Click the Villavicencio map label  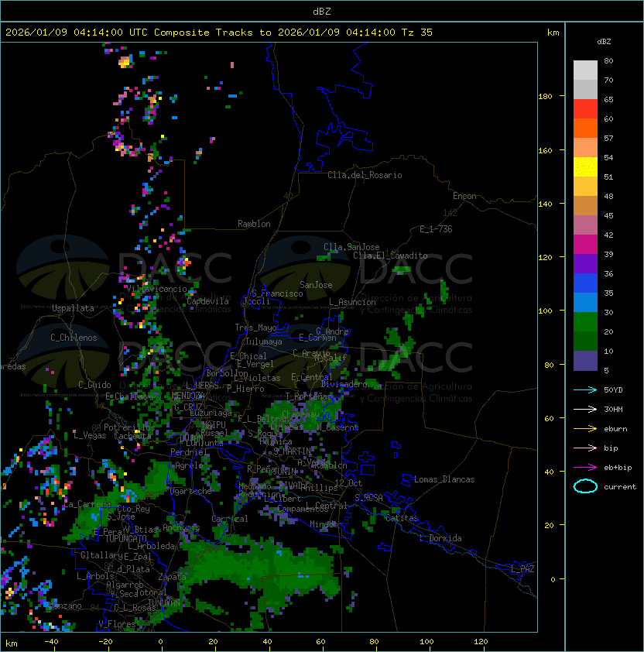pyautogui.click(x=156, y=289)
